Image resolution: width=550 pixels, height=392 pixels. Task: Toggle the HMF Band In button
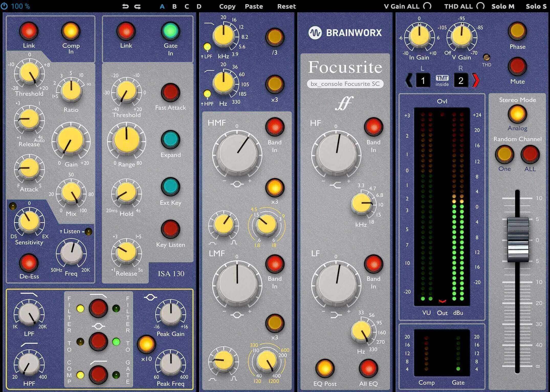click(275, 127)
